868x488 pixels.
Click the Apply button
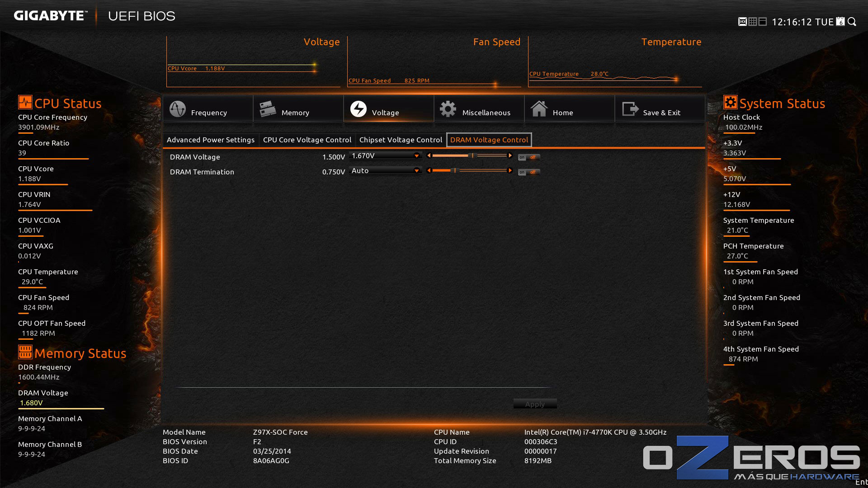click(535, 404)
